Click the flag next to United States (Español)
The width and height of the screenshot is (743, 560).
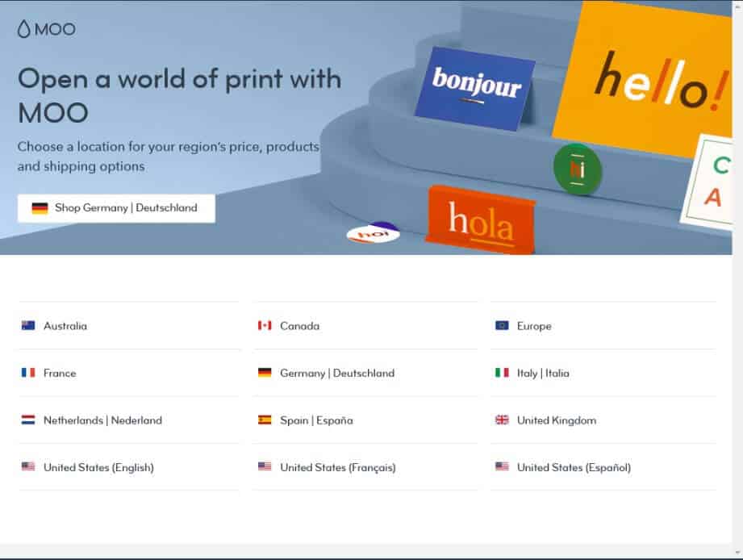coord(502,466)
